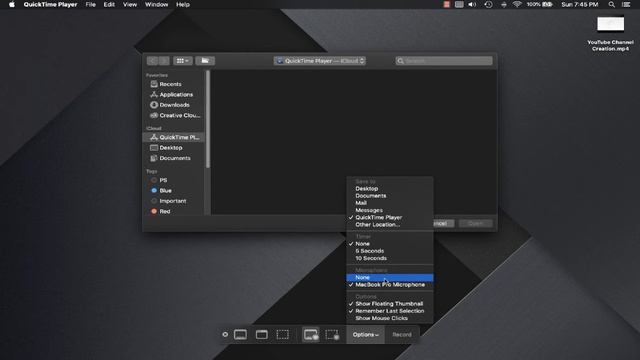Select the Important tag

173,201
